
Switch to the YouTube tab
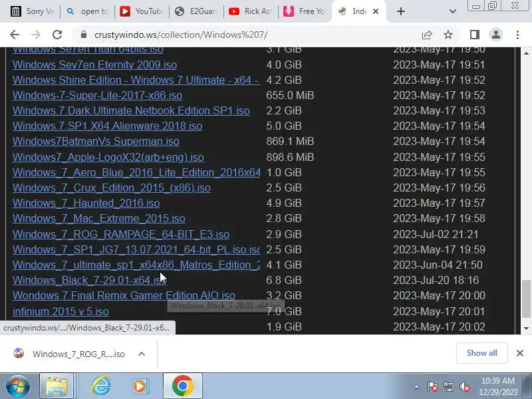(x=142, y=11)
